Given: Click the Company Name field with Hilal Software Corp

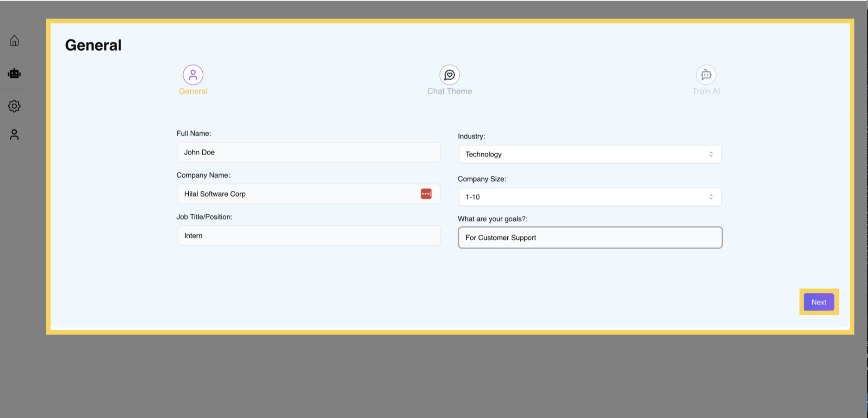Looking at the screenshot, I should pyautogui.click(x=296, y=194).
